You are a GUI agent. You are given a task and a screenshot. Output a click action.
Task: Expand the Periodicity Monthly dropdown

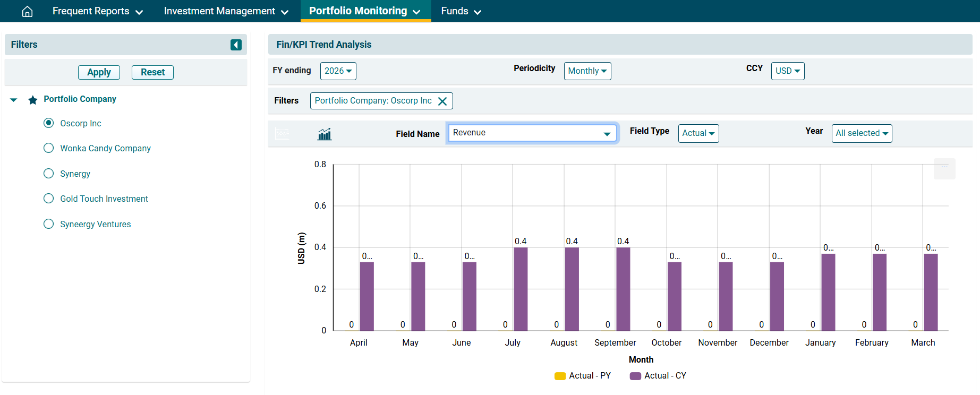point(587,71)
